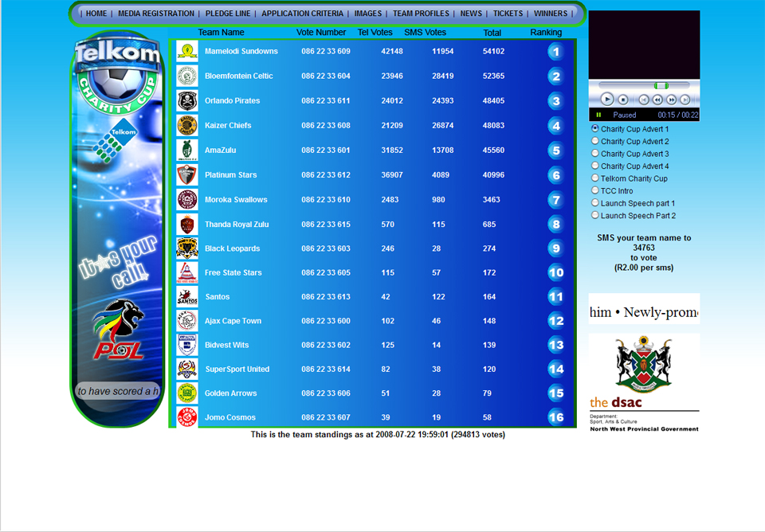Click the ranking 2 badge

tap(555, 76)
